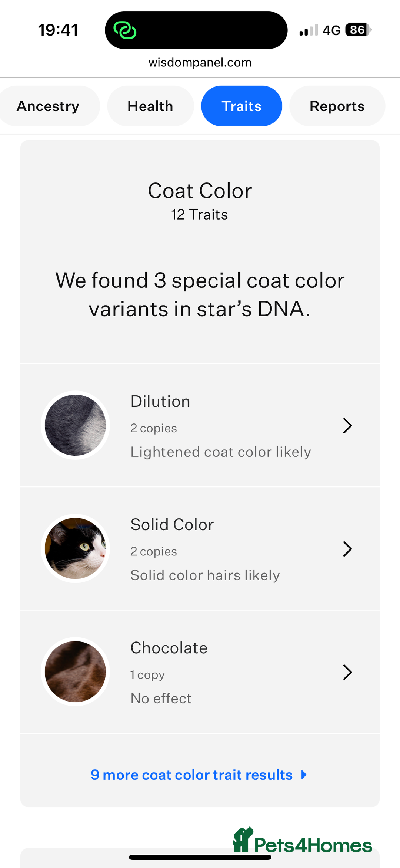Switch to the Health tab

coord(150,106)
